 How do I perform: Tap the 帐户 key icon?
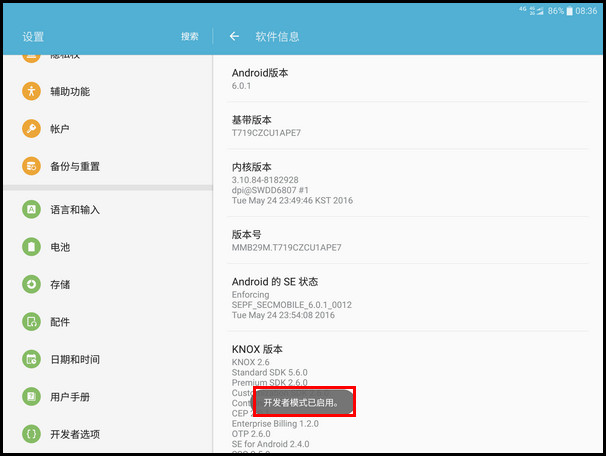31,128
